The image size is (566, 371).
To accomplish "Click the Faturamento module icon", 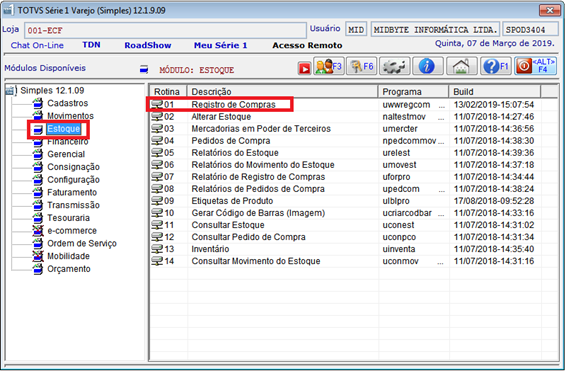I will tap(38, 192).
